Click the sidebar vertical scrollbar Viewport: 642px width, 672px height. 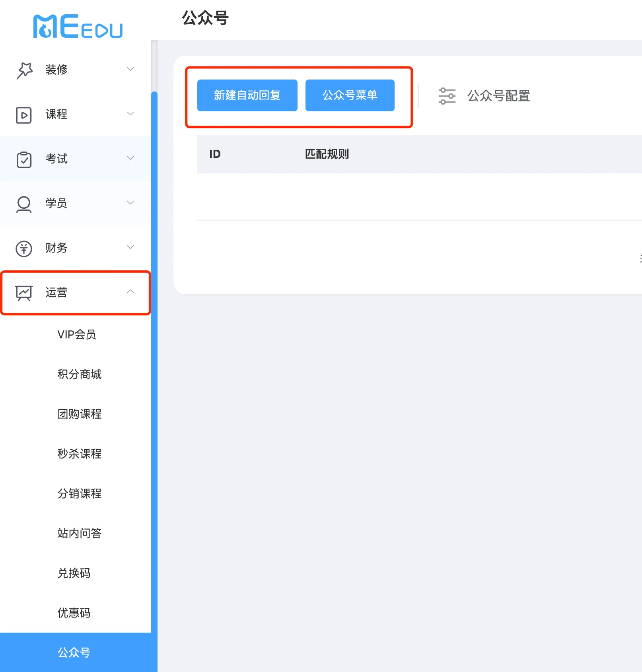click(x=154, y=382)
